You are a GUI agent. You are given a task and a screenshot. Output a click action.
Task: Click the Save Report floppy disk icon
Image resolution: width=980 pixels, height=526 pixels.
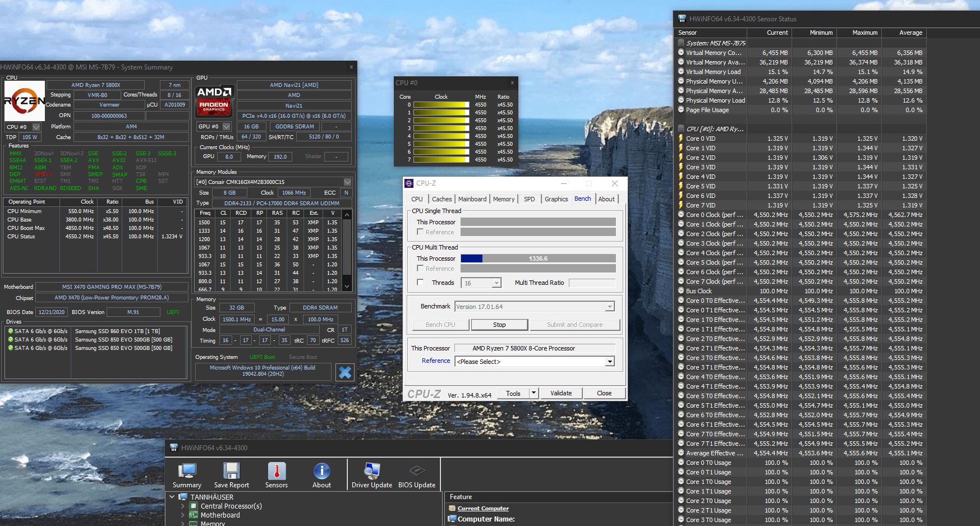click(x=231, y=471)
